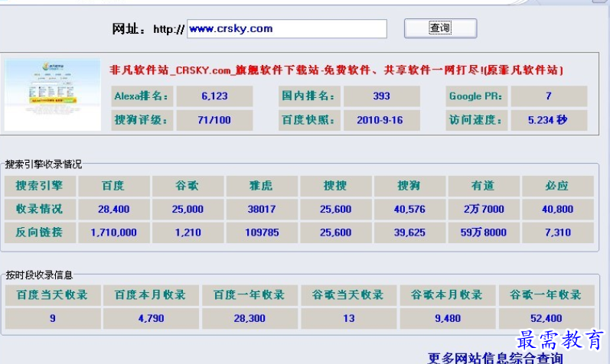
Task: Select 雅虎 indexed count 38017
Action: tap(262, 210)
